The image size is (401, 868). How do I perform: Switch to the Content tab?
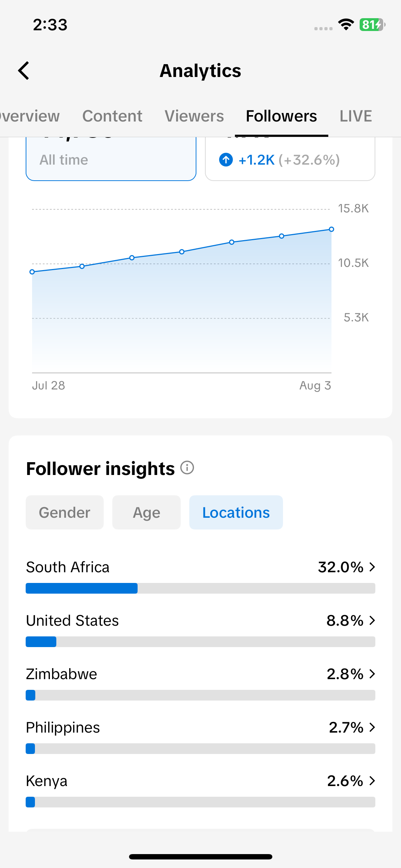(112, 116)
